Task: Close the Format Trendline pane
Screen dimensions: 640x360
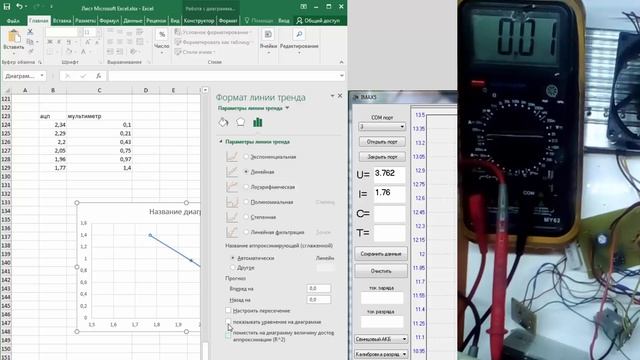Action: pos(340,96)
